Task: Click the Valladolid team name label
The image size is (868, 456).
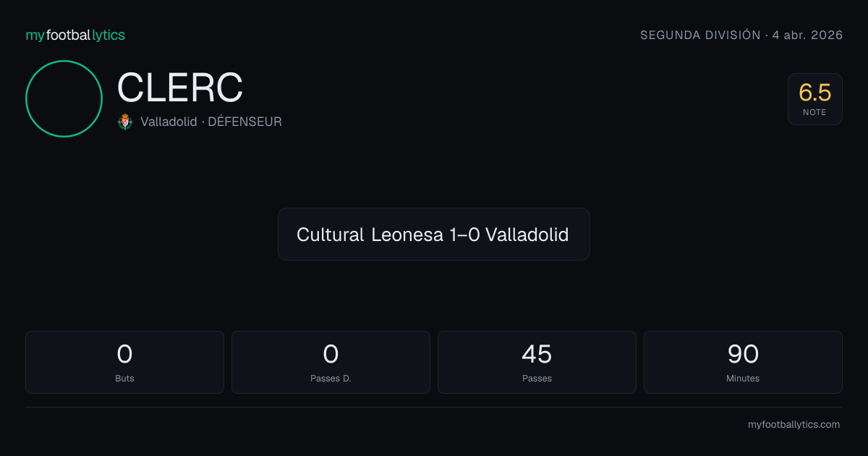Action: [169, 122]
